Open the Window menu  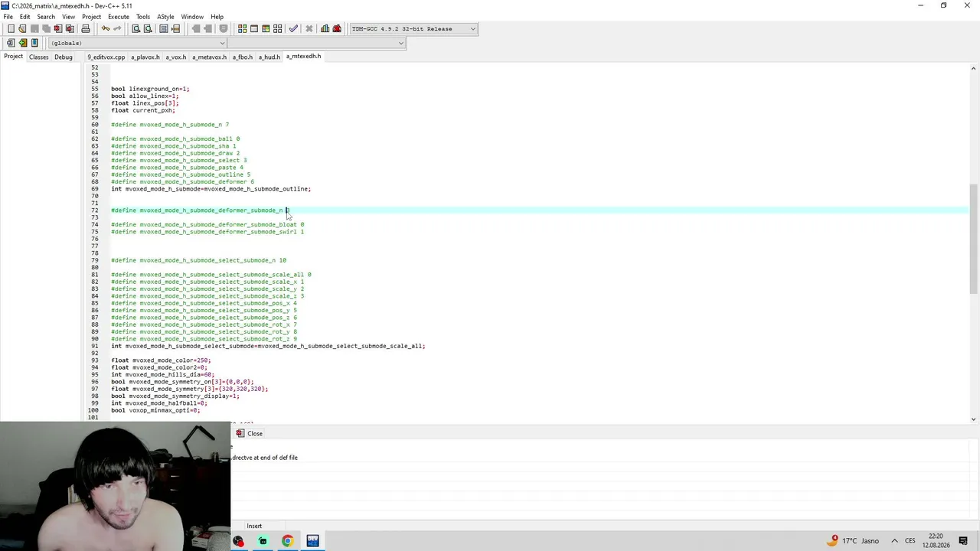pyautogui.click(x=192, y=17)
